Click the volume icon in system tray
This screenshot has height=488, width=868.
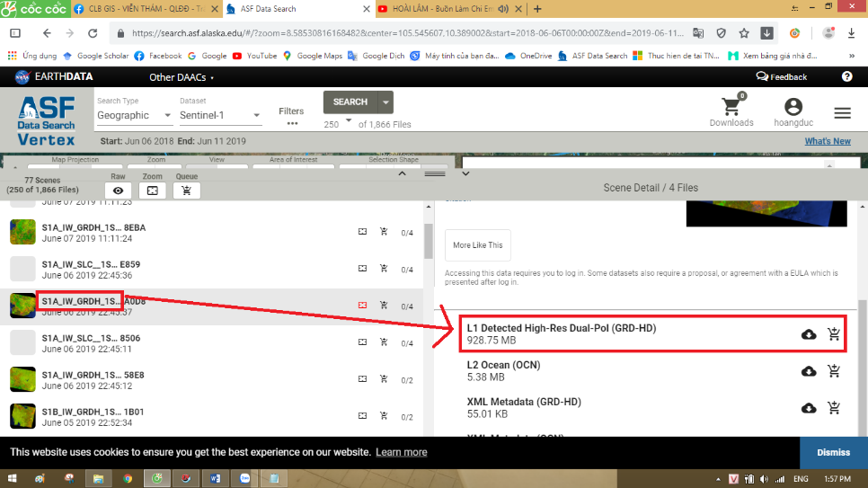764,479
